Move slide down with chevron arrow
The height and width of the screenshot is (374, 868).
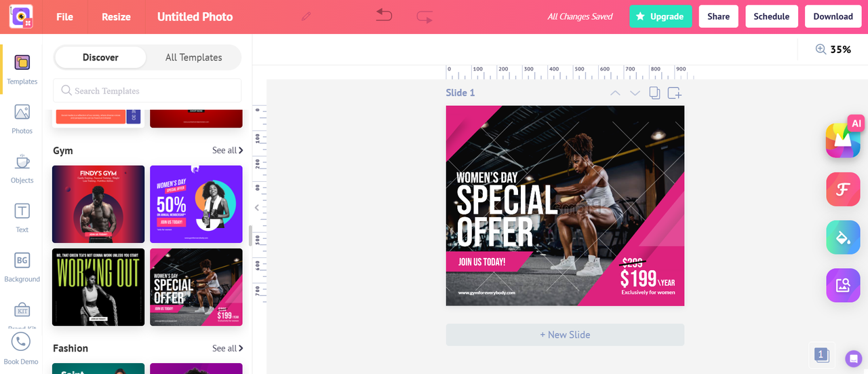pyautogui.click(x=635, y=93)
